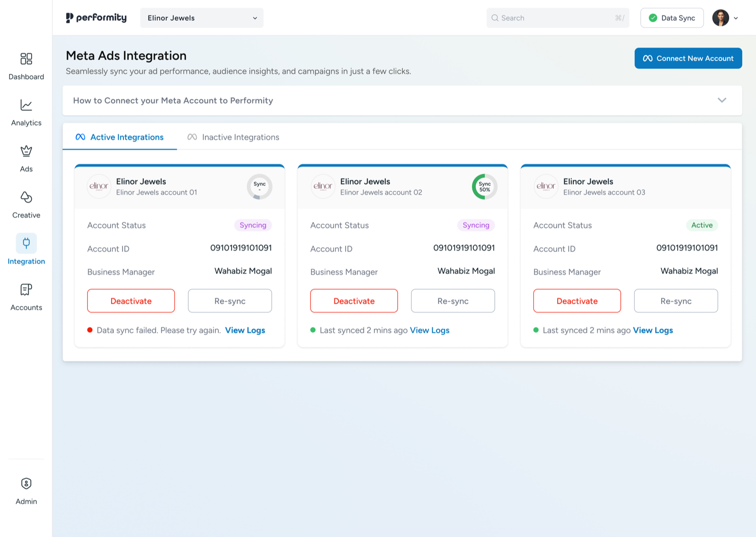Click Sync 50% progress ring on account 02

(x=484, y=187)
